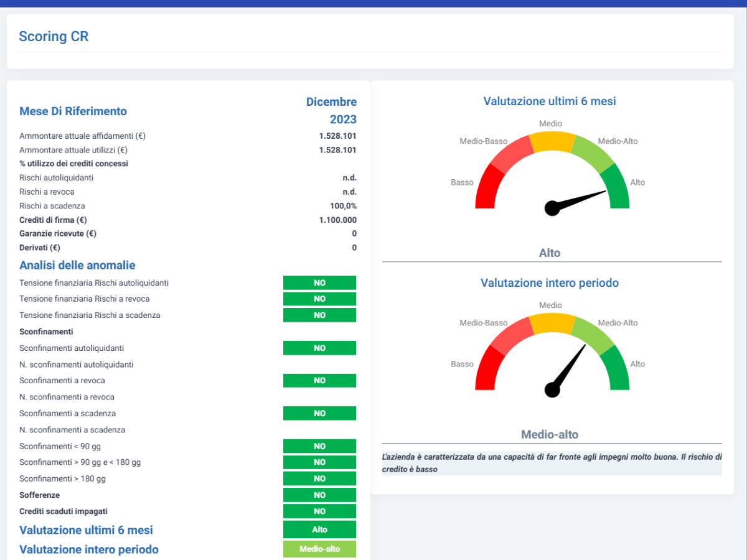This screenshot has height=560, width=747.
Task: Click NO badge for Sconfinamenti < 90 gg
Action: point(319,446)
